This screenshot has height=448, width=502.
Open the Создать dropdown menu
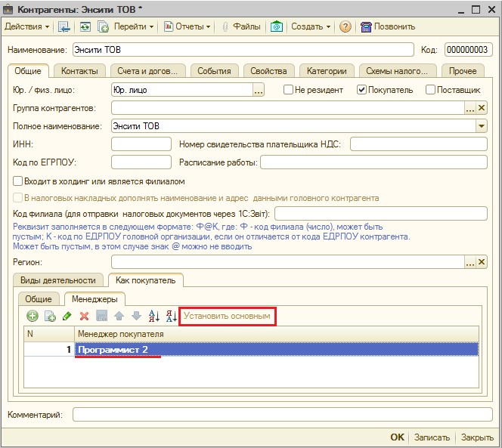311,26
